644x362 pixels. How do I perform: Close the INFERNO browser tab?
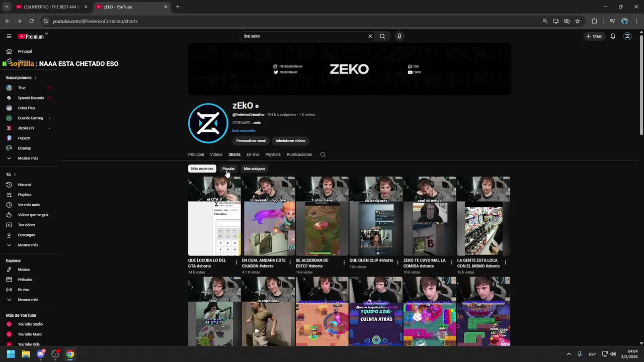pyautogui.click(x=86, y=7)
